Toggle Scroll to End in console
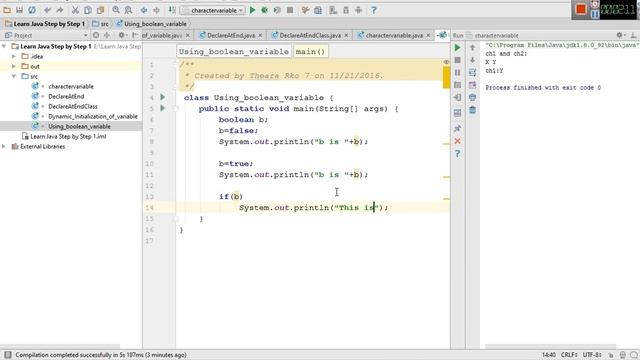The width and height of the screenshot is (640, 360). 473,85
